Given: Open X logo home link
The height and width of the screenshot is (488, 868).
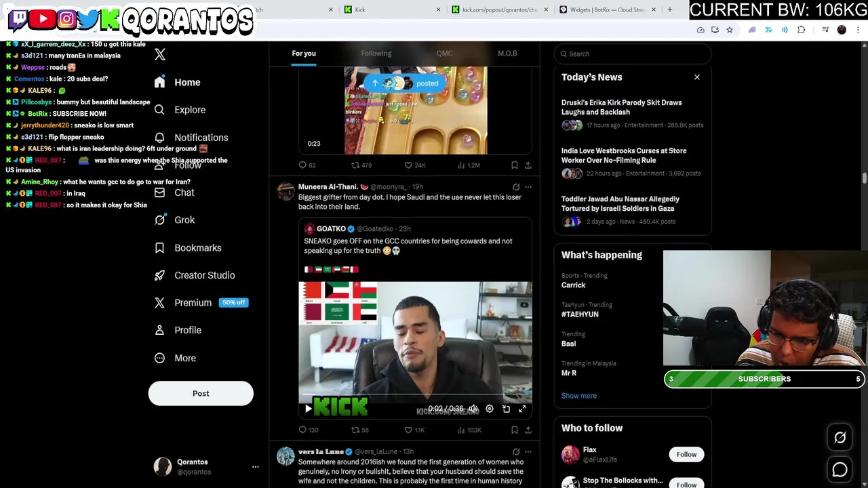Looking at the screenshot, I should [x=160, y=54].
